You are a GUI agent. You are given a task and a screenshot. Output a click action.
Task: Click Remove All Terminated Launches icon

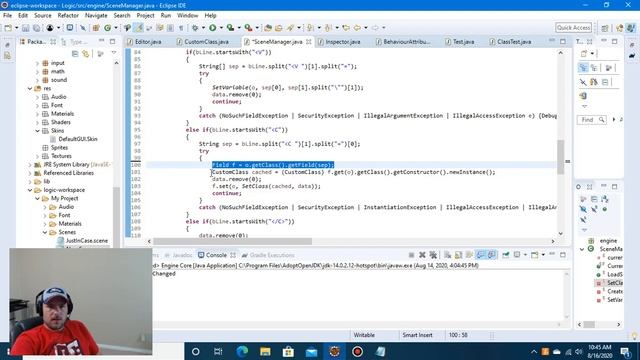coord(433,255)
